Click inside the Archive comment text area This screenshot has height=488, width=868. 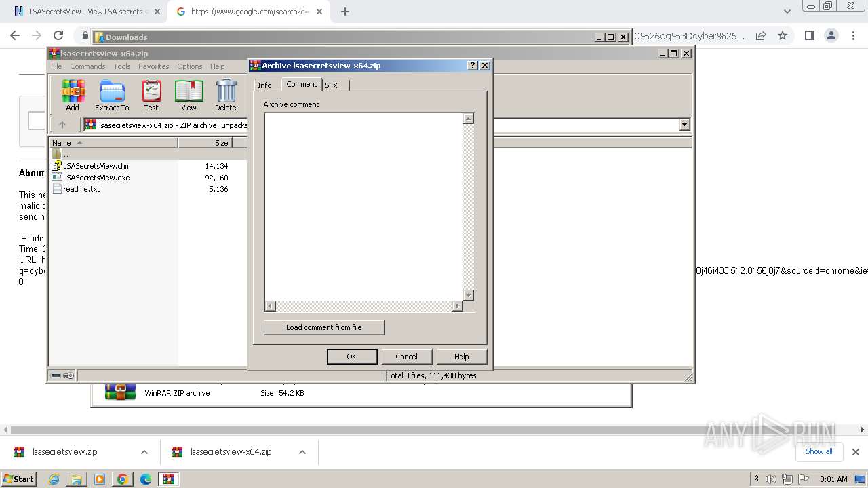click(x=363, y=206)
